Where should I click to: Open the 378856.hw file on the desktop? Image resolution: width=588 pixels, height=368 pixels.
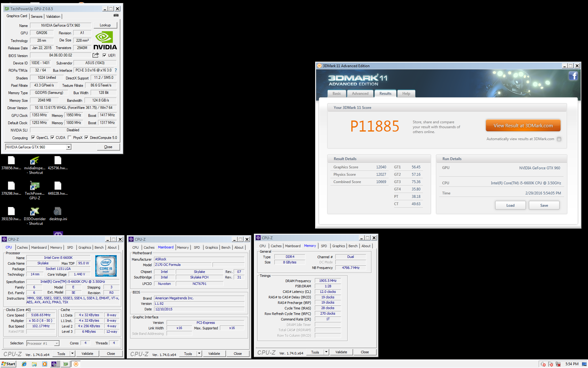coord(11,163)
